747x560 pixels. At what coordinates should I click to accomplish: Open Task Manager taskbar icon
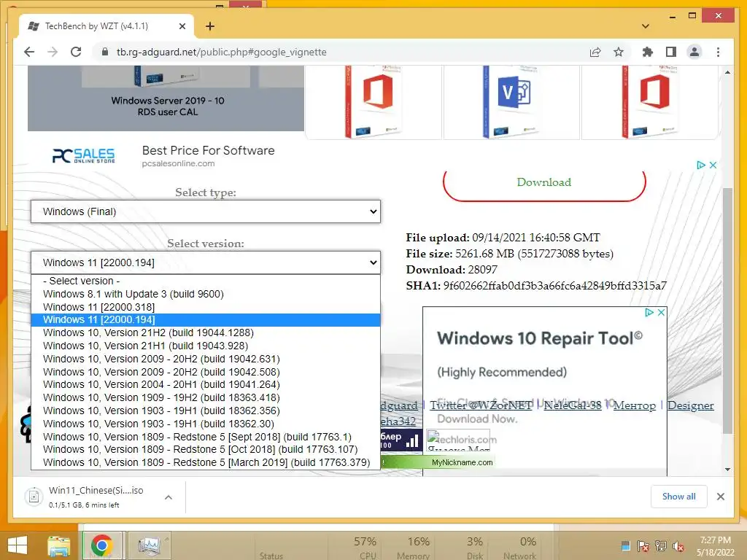(x=149, y=545)
